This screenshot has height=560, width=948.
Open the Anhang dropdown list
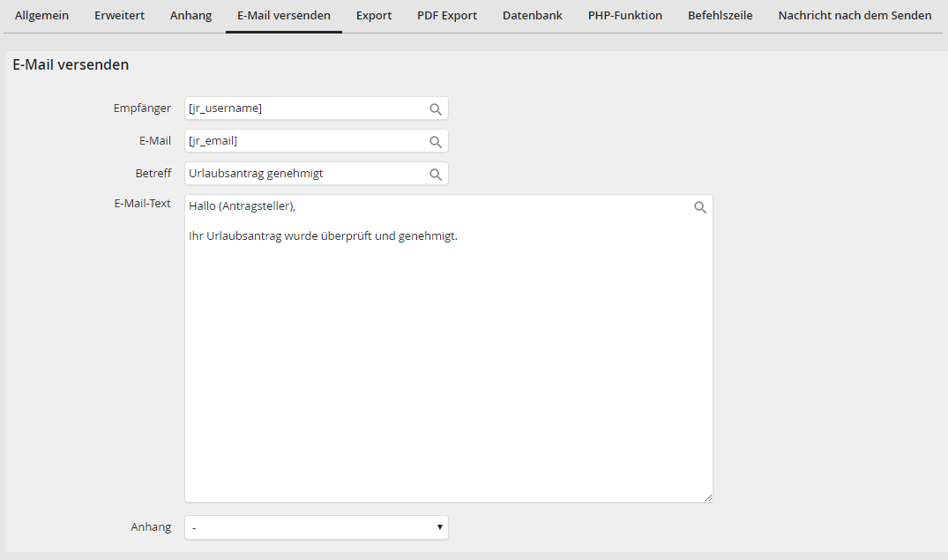coord(316,527)
